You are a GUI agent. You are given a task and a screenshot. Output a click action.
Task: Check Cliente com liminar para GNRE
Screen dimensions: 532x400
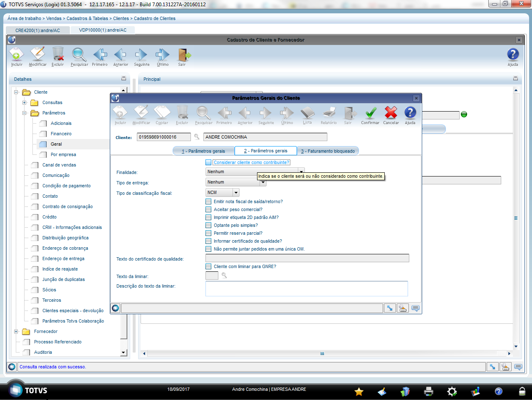tap(208, 266)
